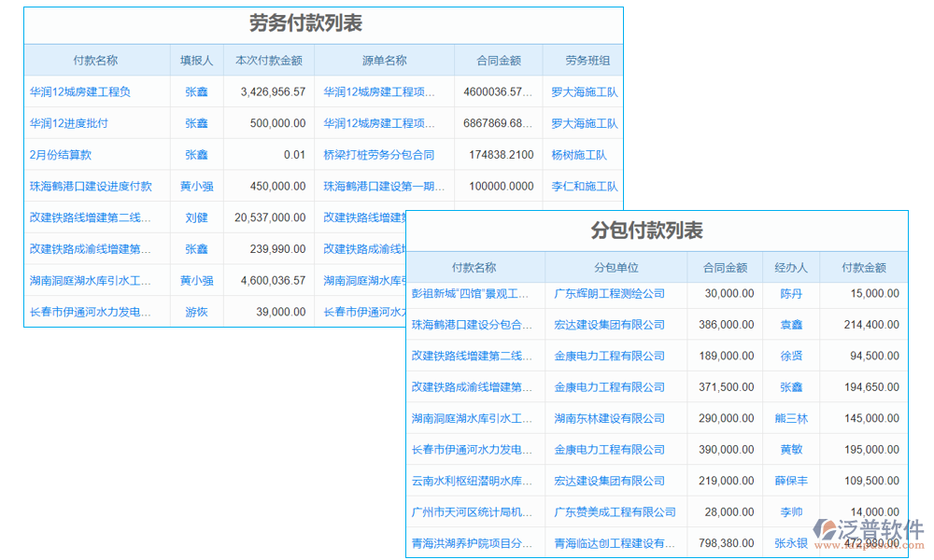View labor team 罗大海施工队
Image resolution: width=934 pixels, height=560 pixels.
click(583, 91)
